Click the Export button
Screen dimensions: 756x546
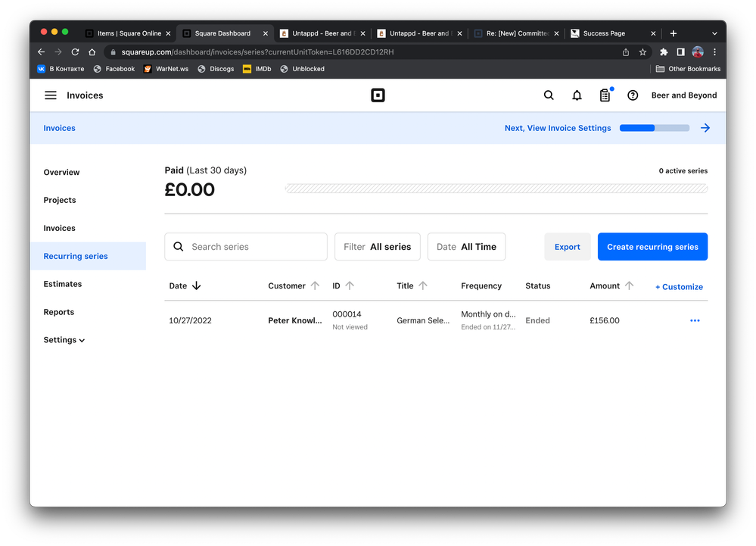(x=567, y=247)
